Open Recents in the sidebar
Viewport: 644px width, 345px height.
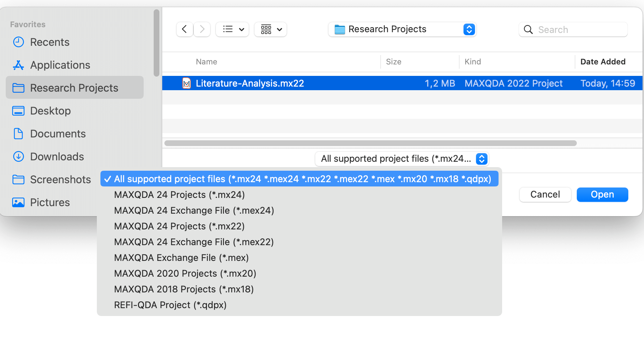pos(50,42)
